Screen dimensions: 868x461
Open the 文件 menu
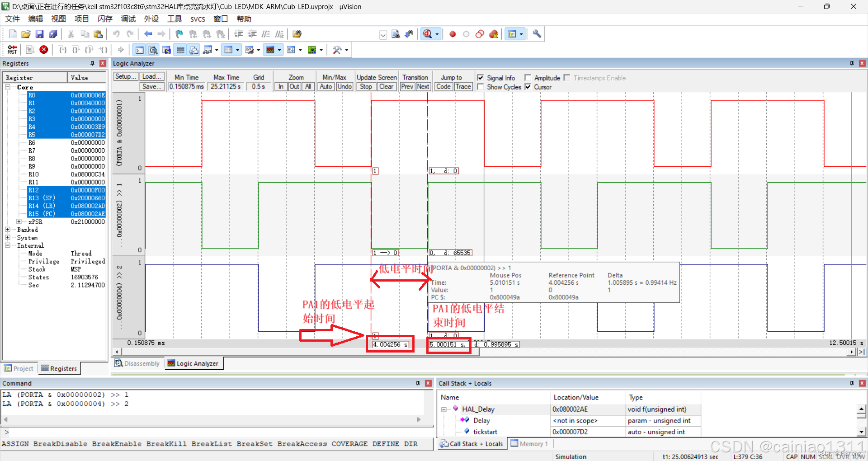tap(12, 19)
